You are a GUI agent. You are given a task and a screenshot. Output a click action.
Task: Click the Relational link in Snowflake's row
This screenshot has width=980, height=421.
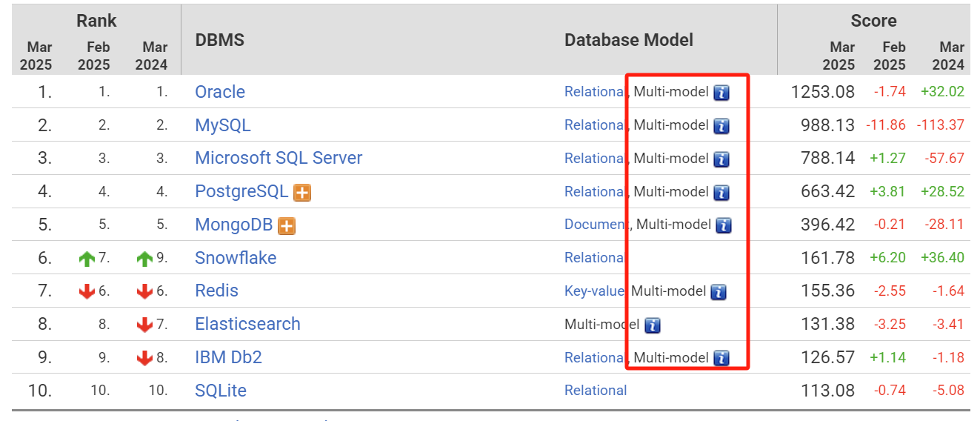(595, 258)
